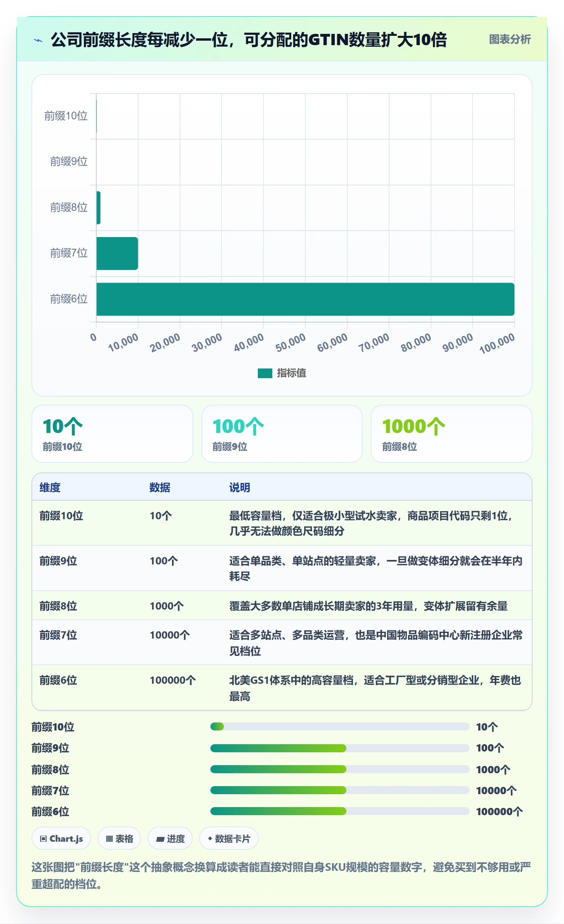Click the 前缀9位 y-axis label on the chart
This screenshot has width=564, height=924.
pos(69,162)
